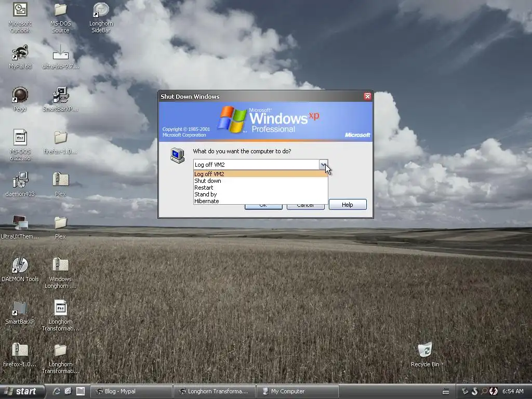Select the DAEMON Tools lightning icon
This screenshot has height=399, width=532.
[x=20, y=265]
